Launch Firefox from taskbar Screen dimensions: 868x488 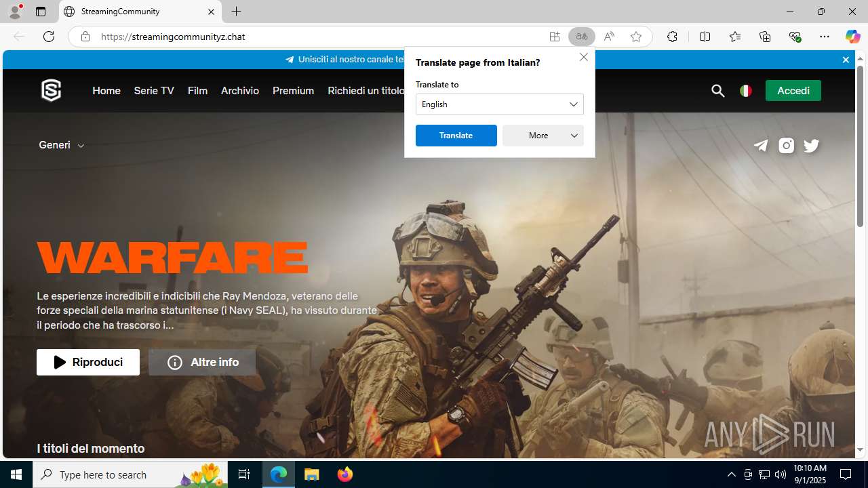[345, 474]
